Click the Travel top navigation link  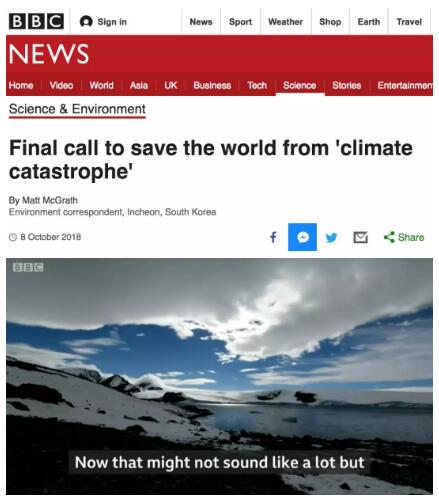[409, 22]
